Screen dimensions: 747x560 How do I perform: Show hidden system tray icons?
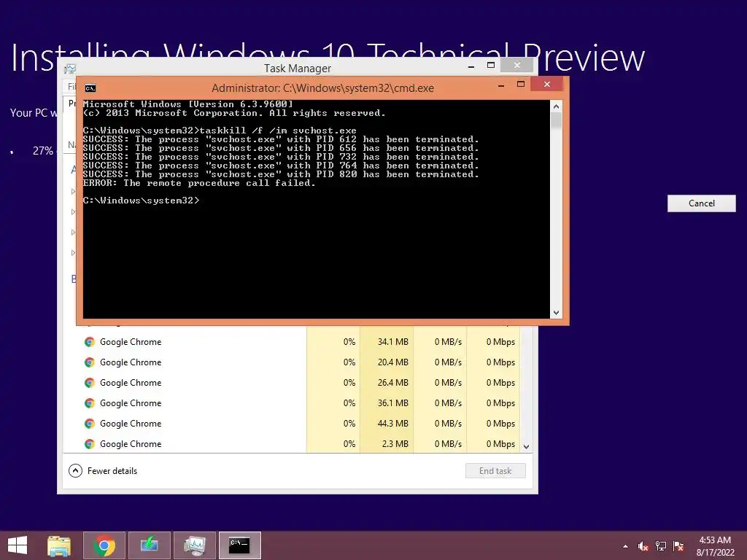pos(625,546)
